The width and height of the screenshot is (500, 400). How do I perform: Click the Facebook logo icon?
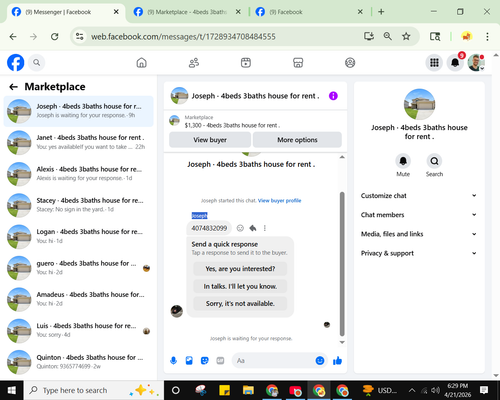16,62
